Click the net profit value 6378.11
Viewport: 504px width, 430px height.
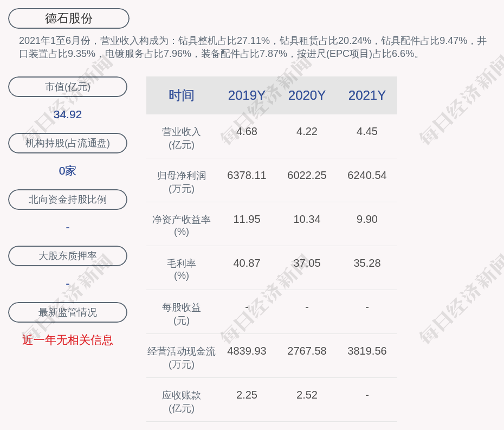pos(247,175)
